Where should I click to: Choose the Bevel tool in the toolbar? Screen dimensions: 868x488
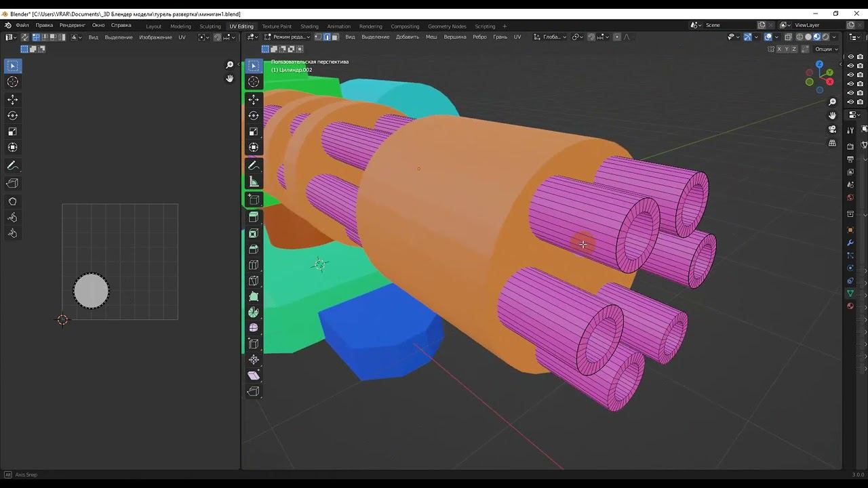[254, 249]
